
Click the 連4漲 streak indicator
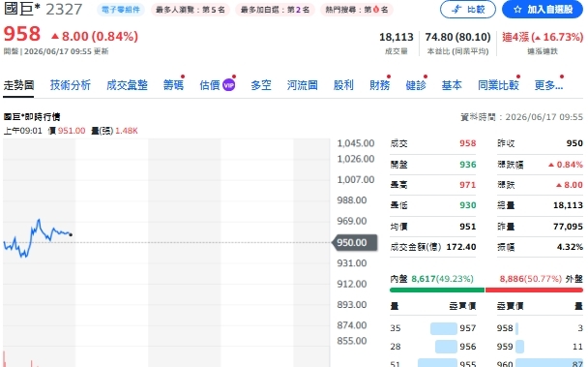tap(543, 37)
